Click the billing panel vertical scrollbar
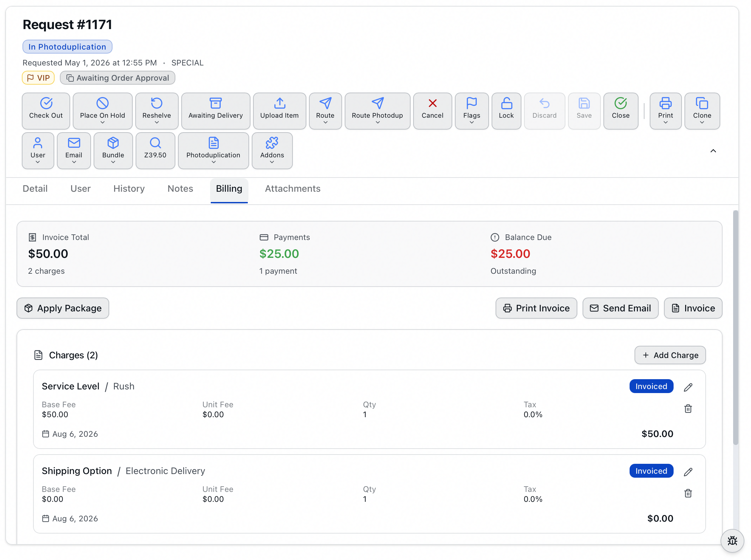Viewport: 751px width, 560px height. (735, 327)
